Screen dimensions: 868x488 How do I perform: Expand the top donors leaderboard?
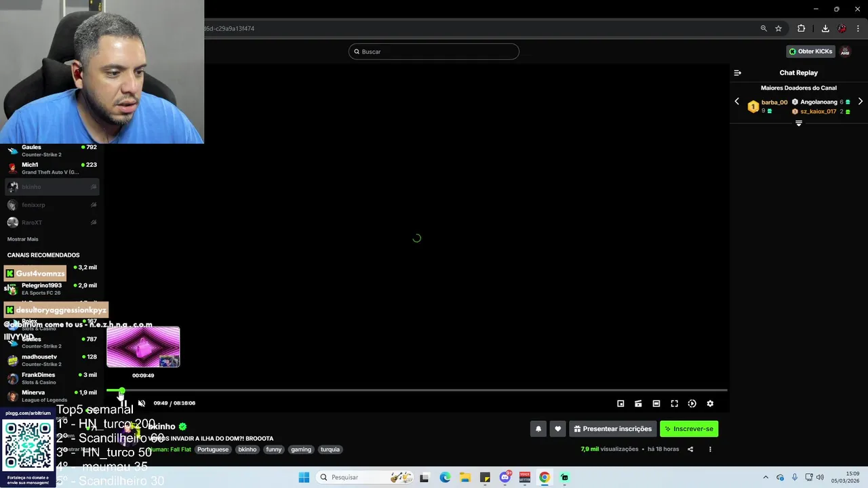click(x=799, y=123)
